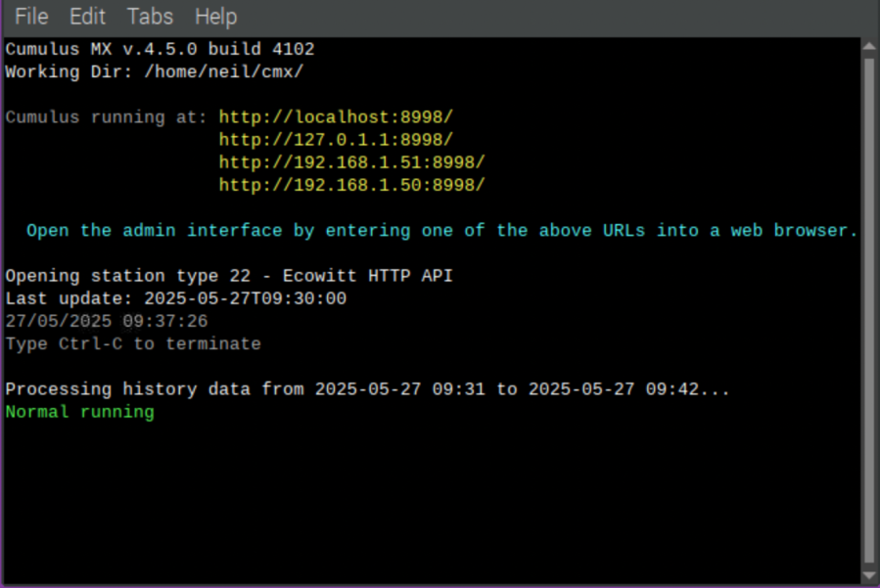The height and width of the screenshot is (588, 880).
Task: Open the File menu
Action: [30, 16]
